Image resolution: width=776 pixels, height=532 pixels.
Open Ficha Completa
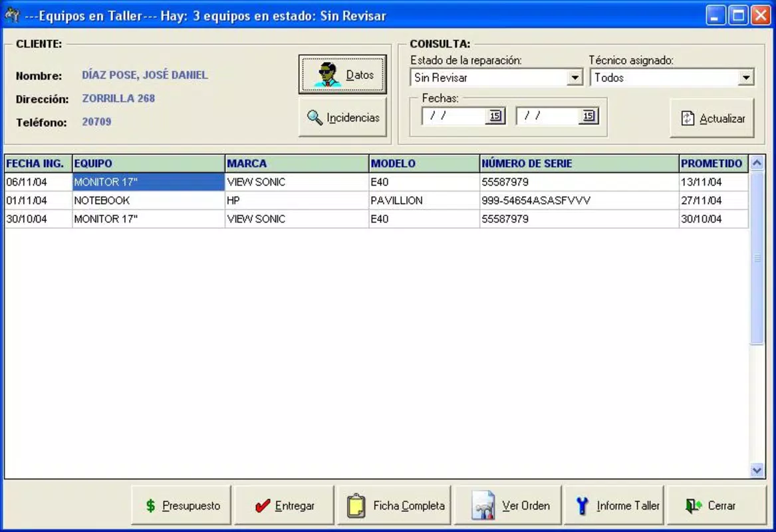click(394, 505)
